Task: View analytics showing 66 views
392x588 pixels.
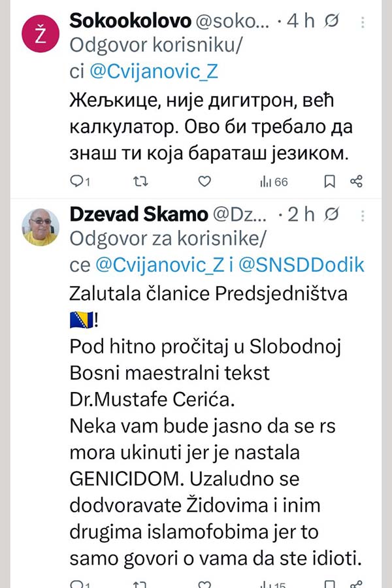Action: coord(274,182)
